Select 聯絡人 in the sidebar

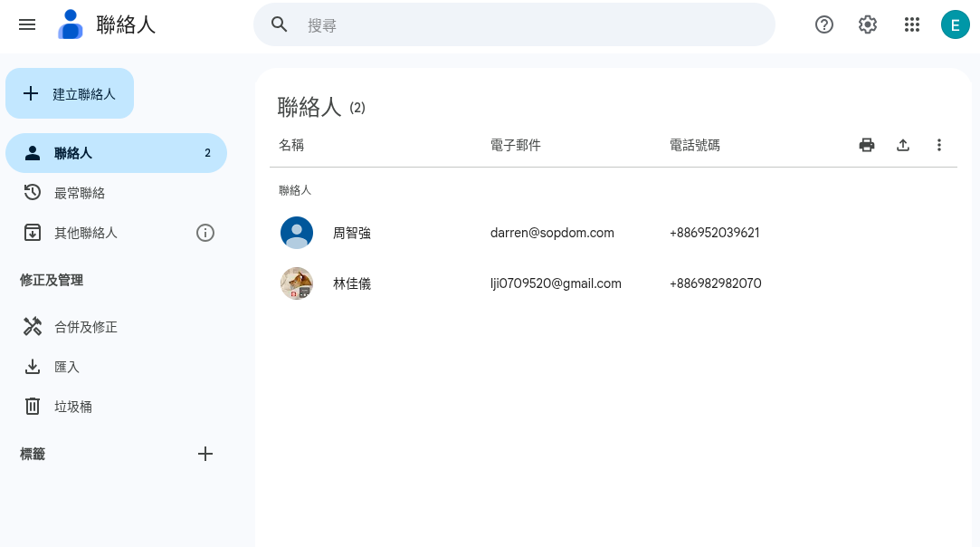click(x=116, y=153)
